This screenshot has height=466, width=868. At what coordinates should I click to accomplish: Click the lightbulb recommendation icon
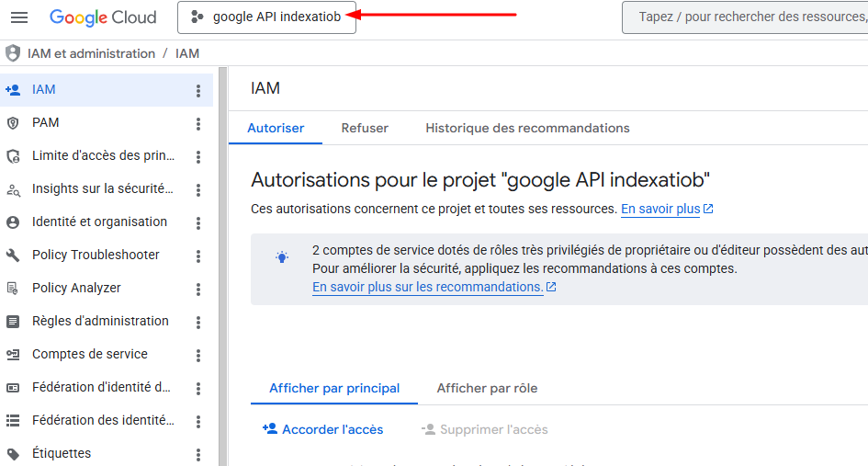[x=282, y=257]
